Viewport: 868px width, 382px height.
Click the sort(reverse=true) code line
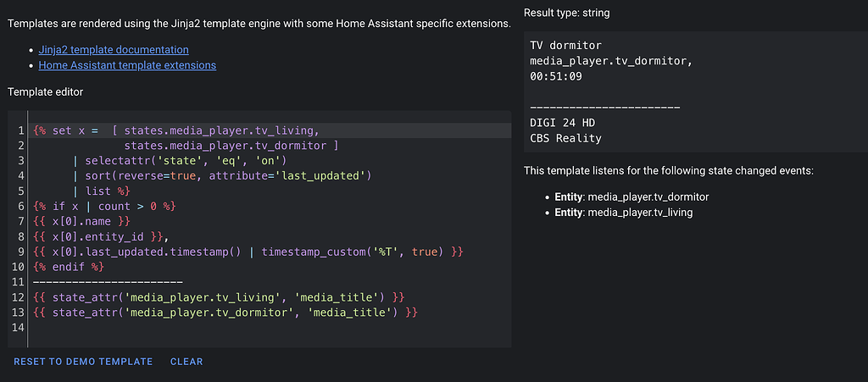pos(221,176)
